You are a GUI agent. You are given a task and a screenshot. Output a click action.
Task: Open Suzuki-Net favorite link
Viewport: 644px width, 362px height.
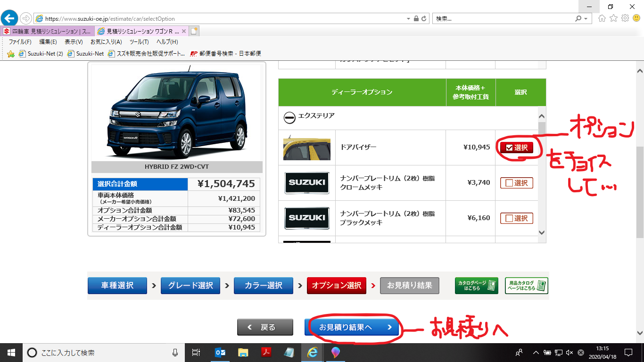click(86, 54)
